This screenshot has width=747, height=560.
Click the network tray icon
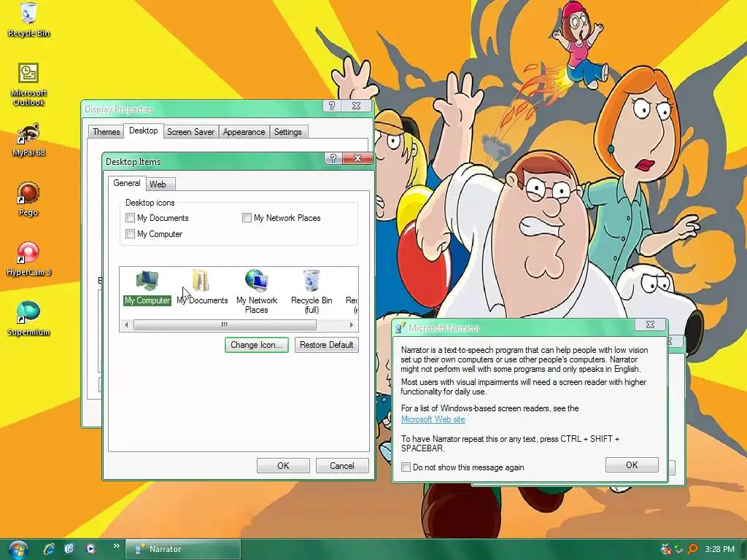(679, 549)
